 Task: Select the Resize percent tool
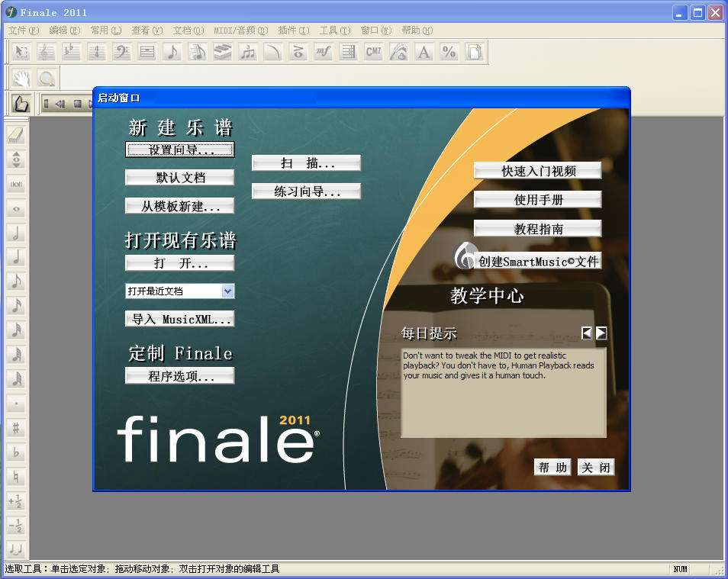pos(449,52)
